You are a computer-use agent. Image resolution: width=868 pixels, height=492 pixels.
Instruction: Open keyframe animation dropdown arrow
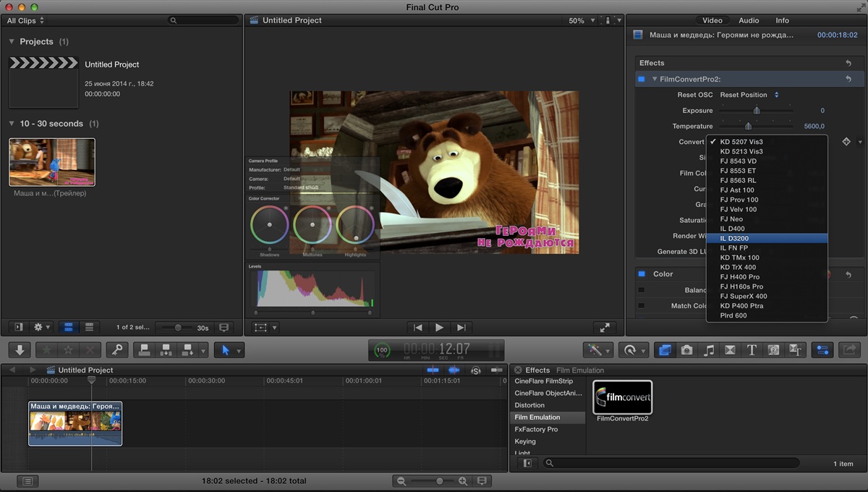coord(860,142)
